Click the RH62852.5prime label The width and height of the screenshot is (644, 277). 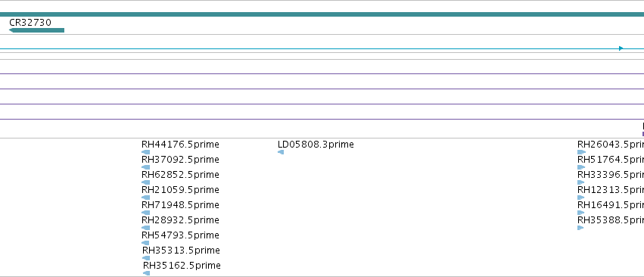(180, 175)
